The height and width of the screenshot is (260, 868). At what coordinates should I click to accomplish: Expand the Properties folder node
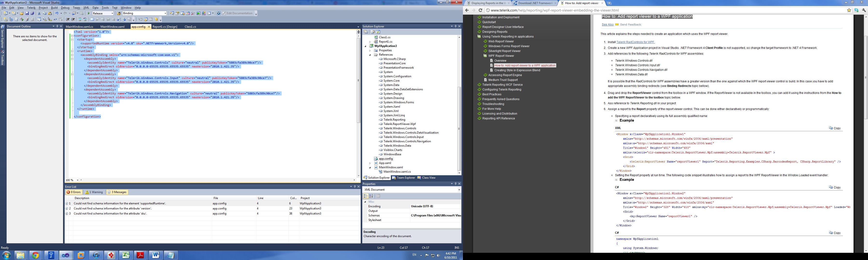click(x=370, y=51)
